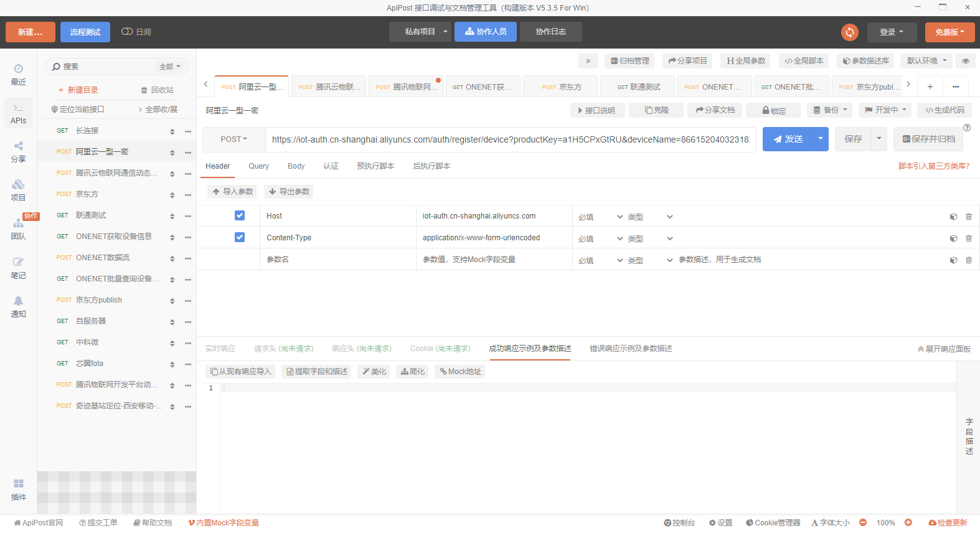Image resolution: width=980 pixels, height=536 pixels.
Task: Open the 开发中 status dropdown
Action: pos(885,110)
